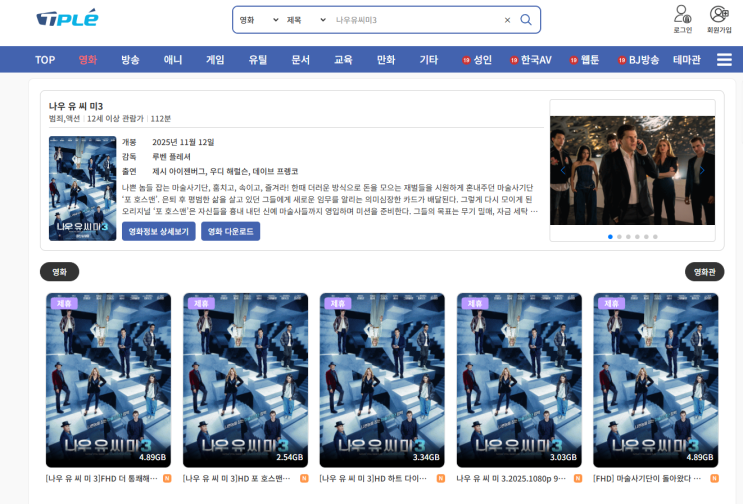Click the 영화 다운로드 button

tap(230, 231)
